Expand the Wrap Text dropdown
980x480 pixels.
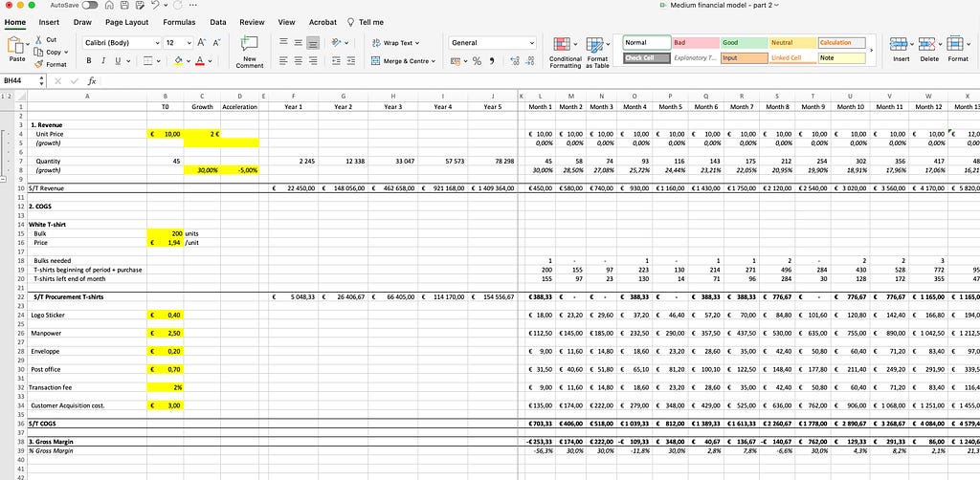[x=417, y=43]
